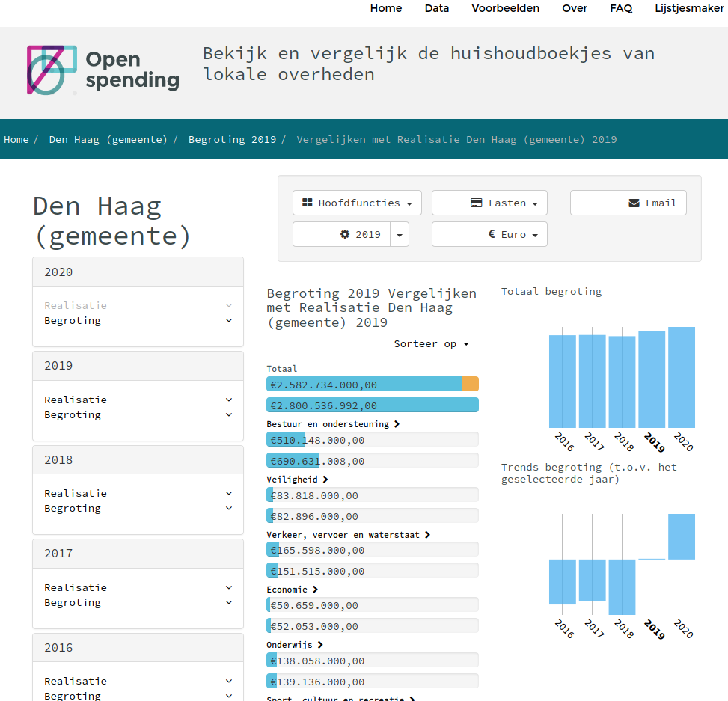Open the Lasten dropdown
Screen dimensions: 728x701
[489, 203]
